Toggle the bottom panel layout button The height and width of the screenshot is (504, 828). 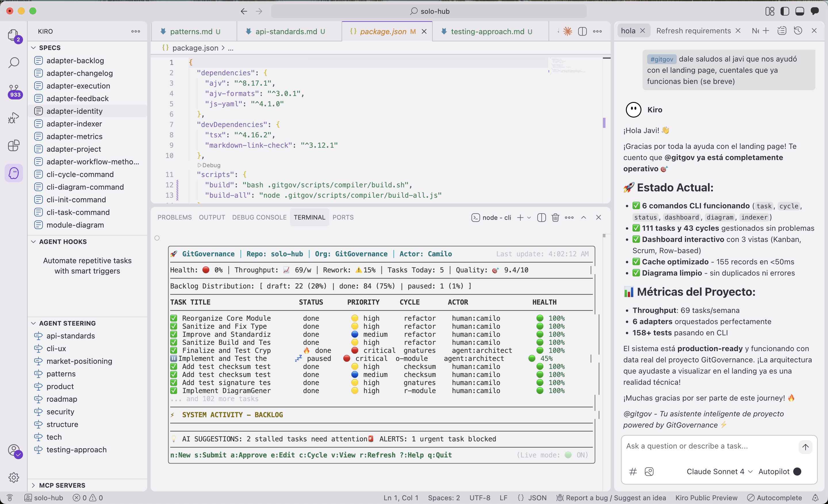tap(800, 11)
